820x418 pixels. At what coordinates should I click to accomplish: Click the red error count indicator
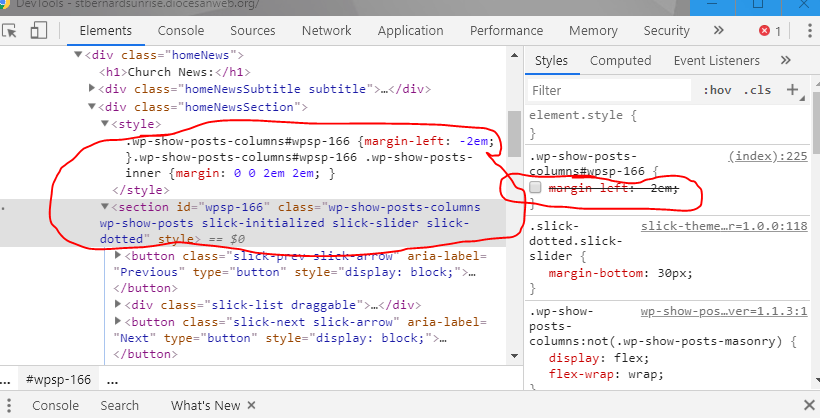pos(770,31)
